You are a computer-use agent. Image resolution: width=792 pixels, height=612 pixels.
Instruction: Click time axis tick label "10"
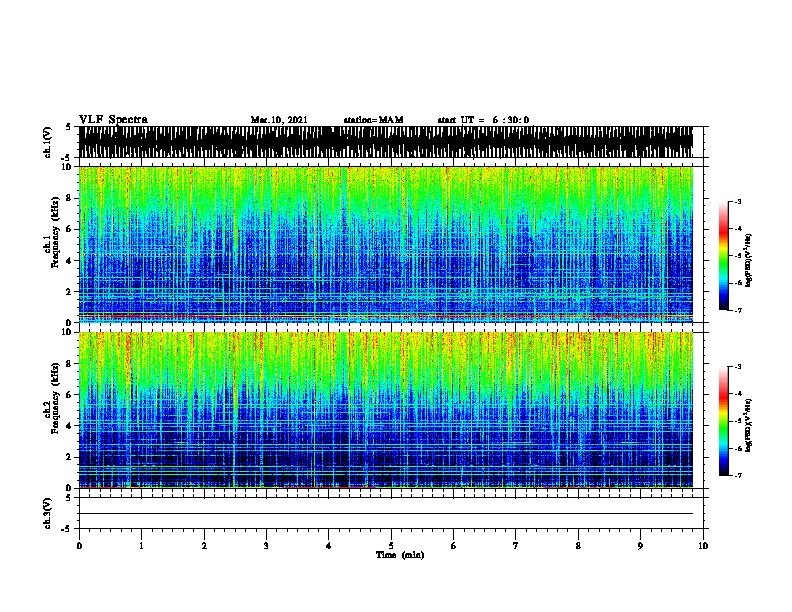[703, 546]
